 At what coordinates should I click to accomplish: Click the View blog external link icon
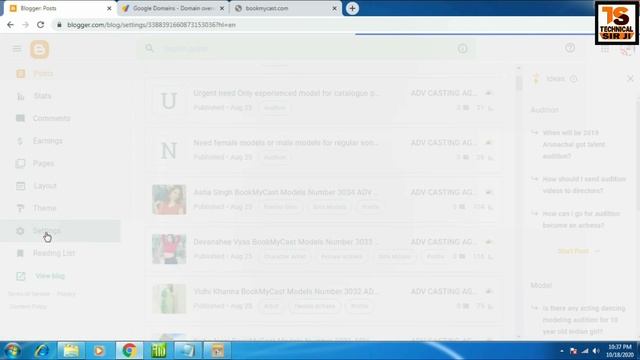(x=21, y=276)
